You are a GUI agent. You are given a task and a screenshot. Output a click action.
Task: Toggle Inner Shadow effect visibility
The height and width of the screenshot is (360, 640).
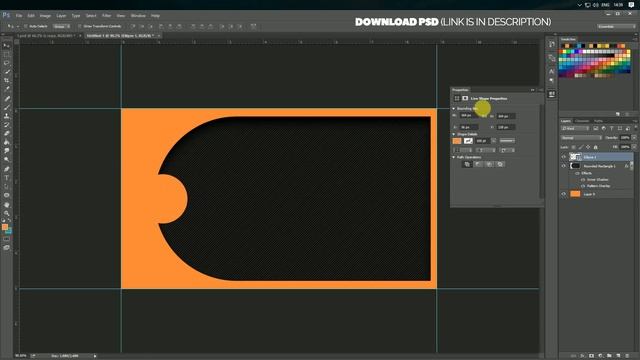(583, 180)
